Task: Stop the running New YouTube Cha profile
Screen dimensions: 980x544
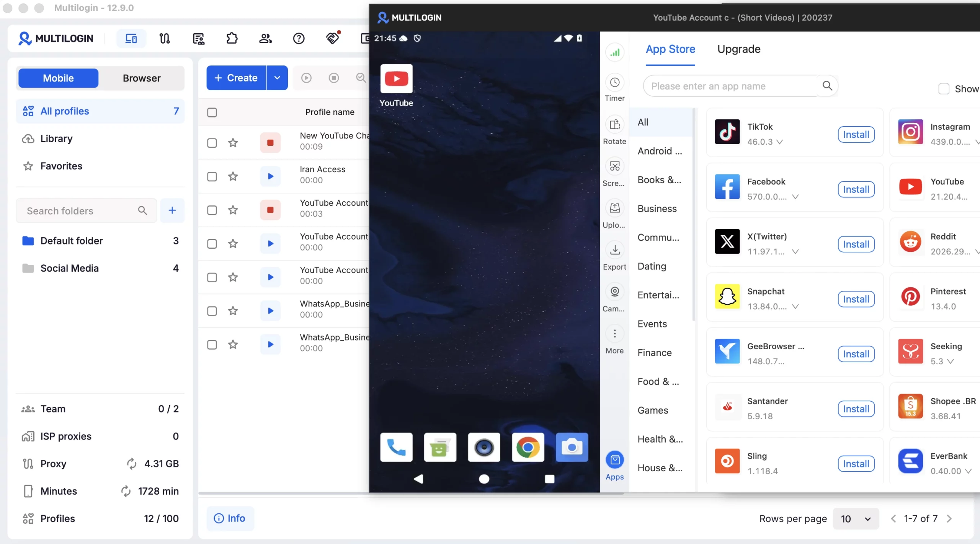Action: click(270, 143)
